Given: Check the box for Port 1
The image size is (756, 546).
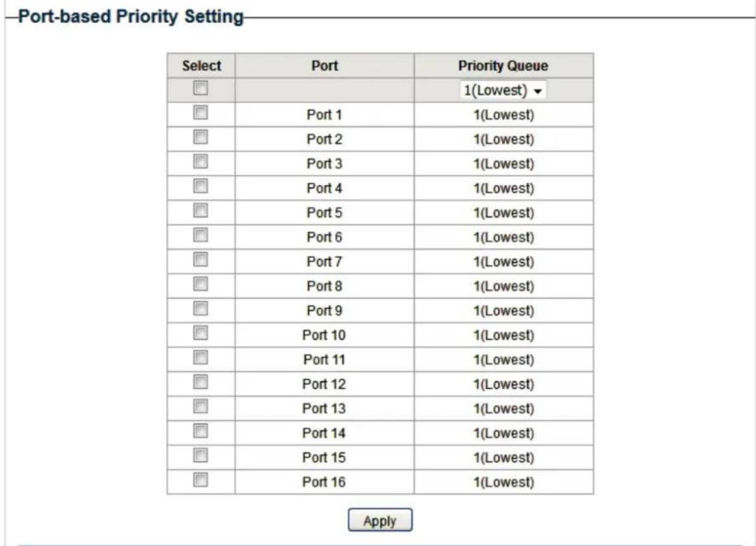Looking at the screenshot, I should pyautogui.click(x=201, y=112).
